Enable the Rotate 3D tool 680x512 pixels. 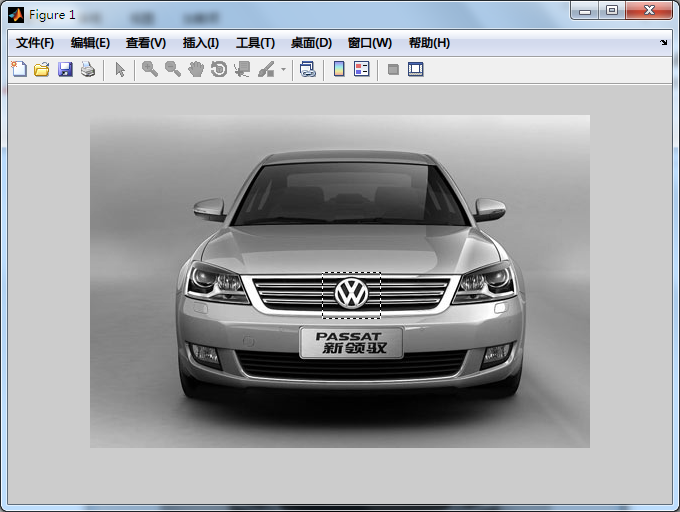(x=219, y=69)
